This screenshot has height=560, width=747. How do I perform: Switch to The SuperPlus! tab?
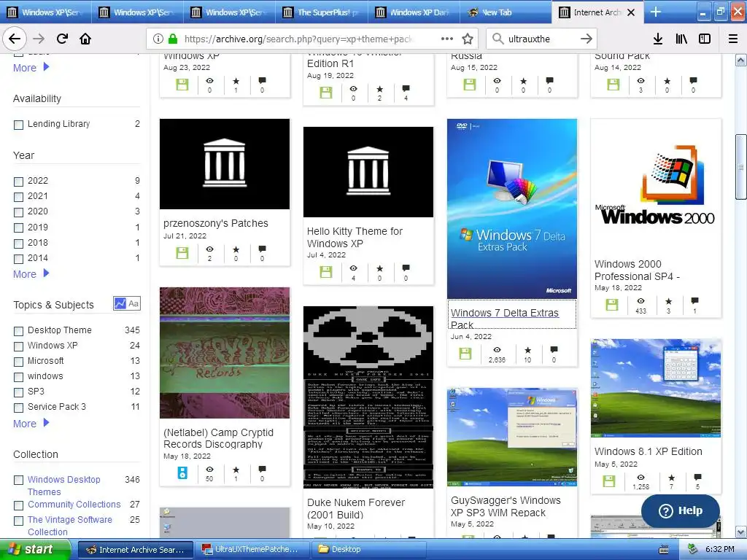coord(322,12)
